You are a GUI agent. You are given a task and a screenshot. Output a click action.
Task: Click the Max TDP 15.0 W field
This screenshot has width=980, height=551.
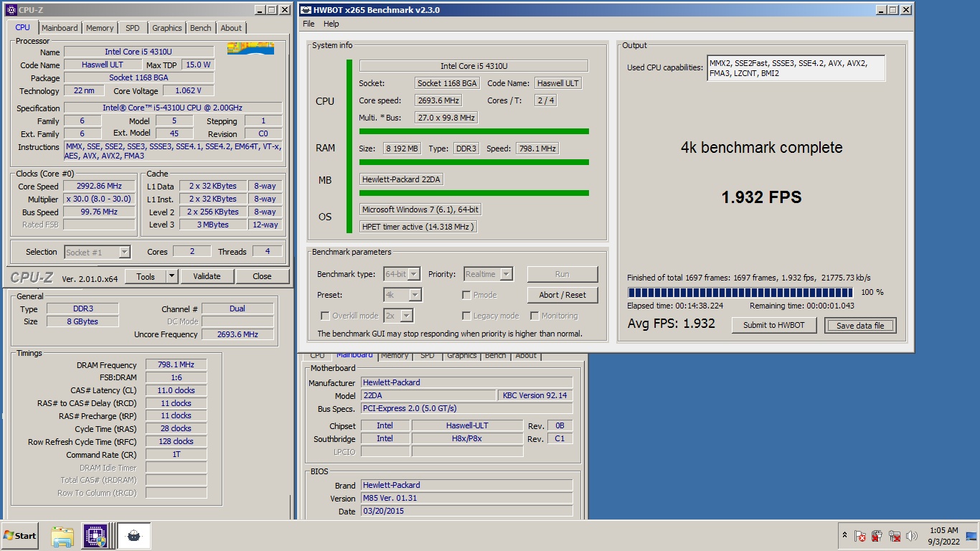(197, 65)
